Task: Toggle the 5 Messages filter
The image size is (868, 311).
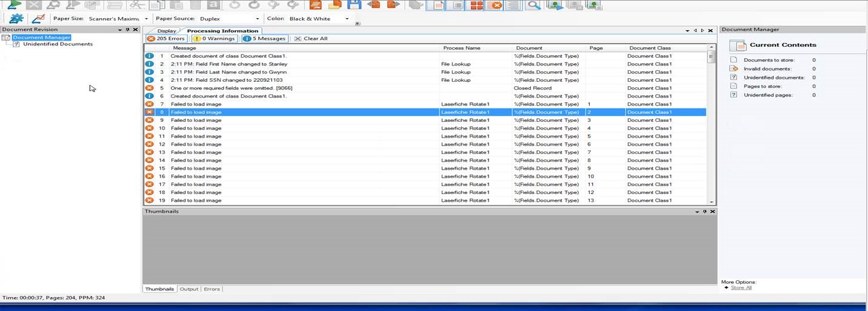Action: tap(265, 38)
